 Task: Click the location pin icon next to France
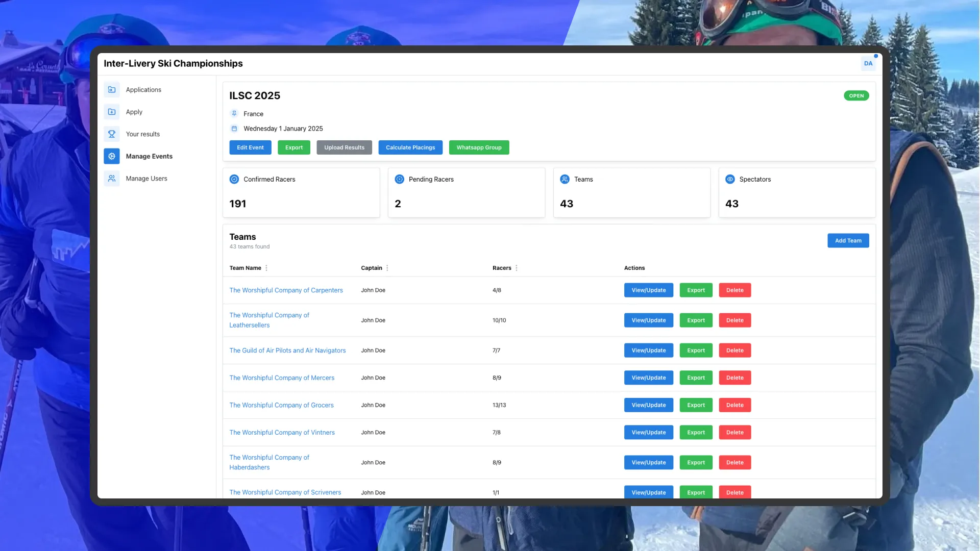(234, 113)
